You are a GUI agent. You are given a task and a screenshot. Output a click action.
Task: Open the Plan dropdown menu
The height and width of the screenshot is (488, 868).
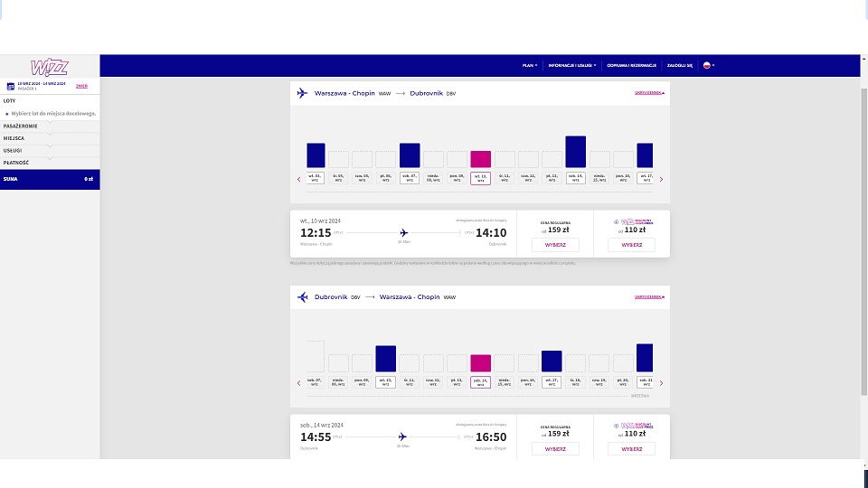click(530, 65)
